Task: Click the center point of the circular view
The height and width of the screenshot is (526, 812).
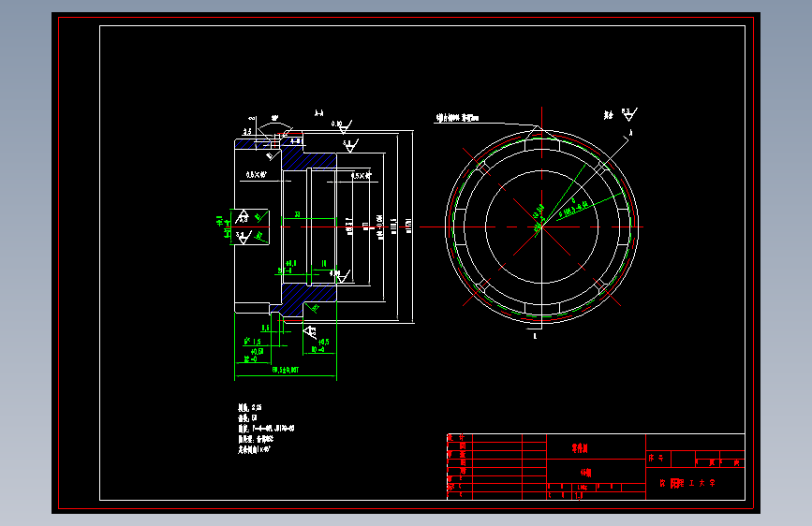Action: coord(541,226)
